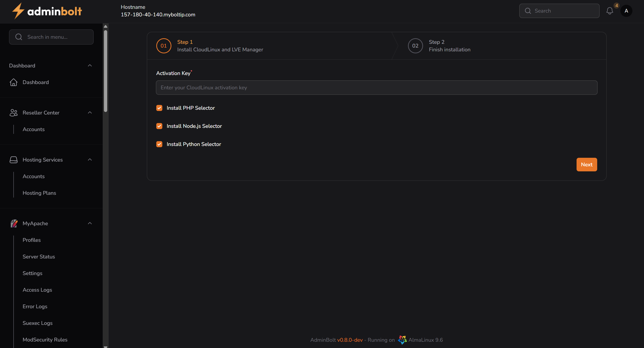Click the Step 1 circle indicator

point(164,46)
